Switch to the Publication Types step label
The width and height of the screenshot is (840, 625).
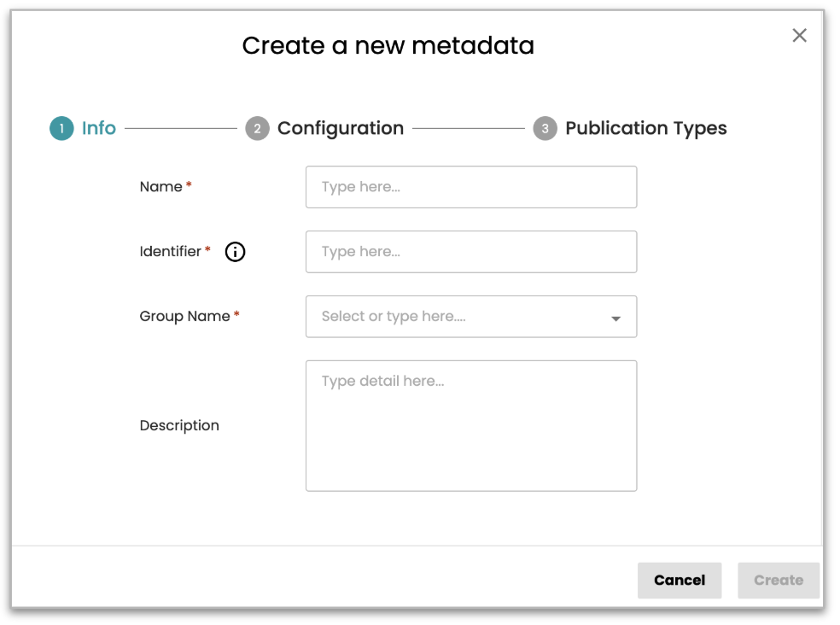click(645, 128)
